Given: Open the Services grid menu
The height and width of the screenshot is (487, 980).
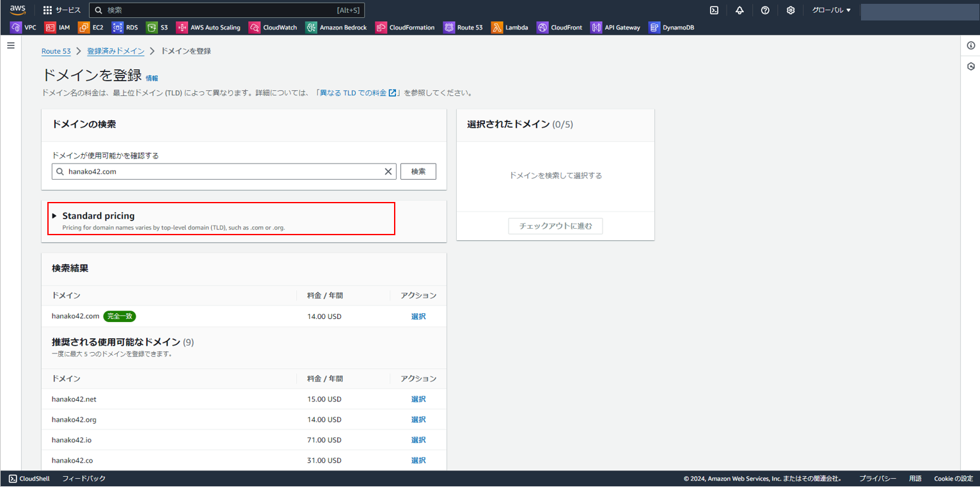Looking at the screenshot, I should click(x=61, y=10).
